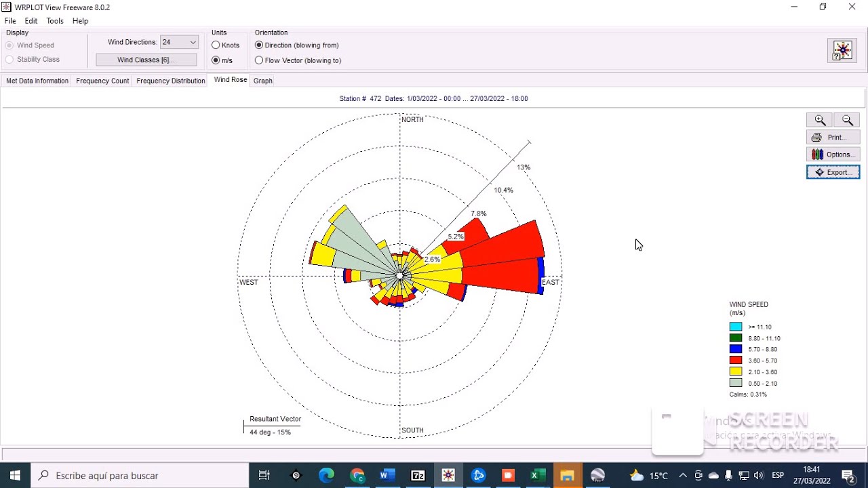
Task: Open the grey sphere app taskbar icon
Action: point(597,475)
